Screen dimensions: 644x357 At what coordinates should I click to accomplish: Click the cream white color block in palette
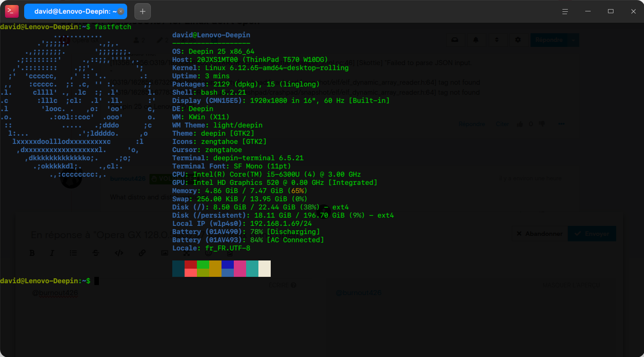pos(264,269)
